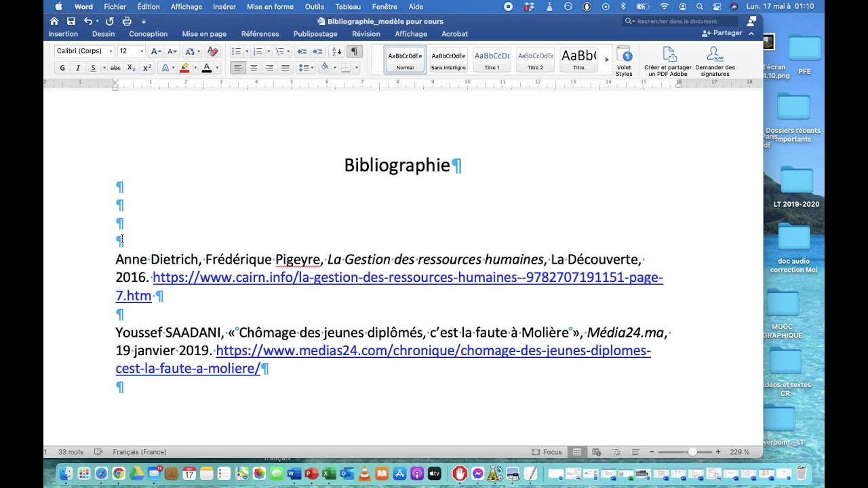
Task: Open the Tableau menu in the menu bar
Action: (348, 7)
